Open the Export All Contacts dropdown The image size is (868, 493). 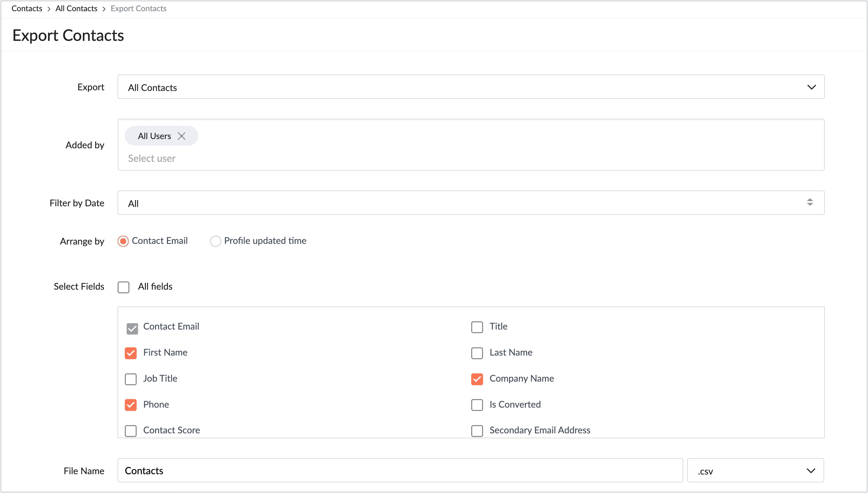(470, 87)
